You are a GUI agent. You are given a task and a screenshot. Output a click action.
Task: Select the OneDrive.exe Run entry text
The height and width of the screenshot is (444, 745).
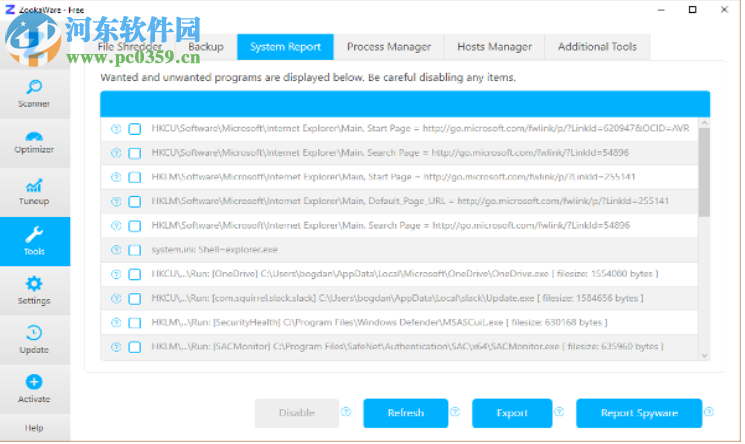405,274
